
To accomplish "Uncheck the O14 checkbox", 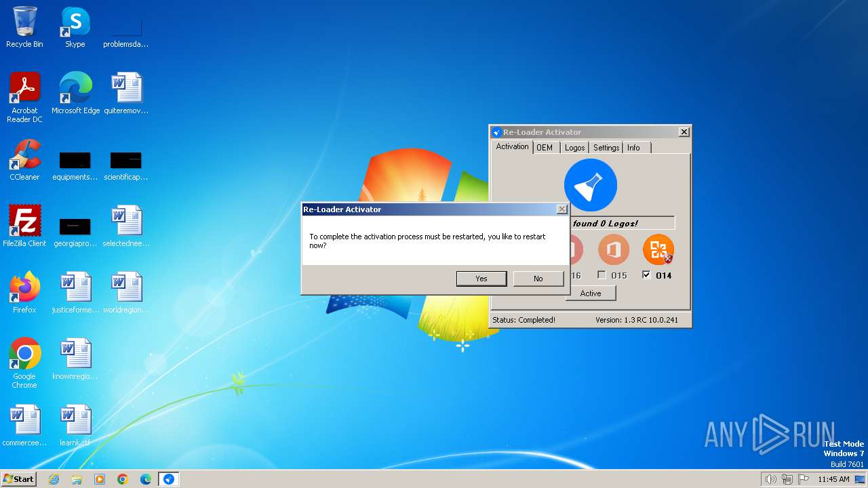I will 646,275.
